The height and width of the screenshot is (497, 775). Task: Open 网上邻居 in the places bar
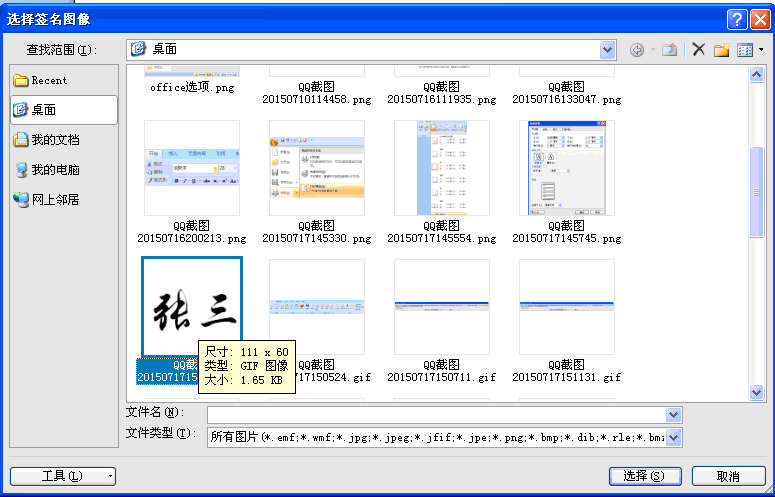63,200
